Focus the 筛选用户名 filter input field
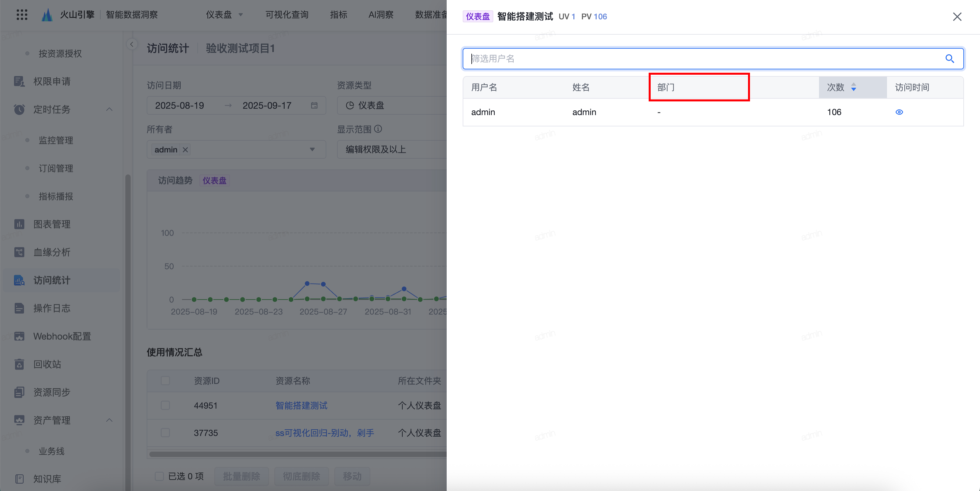Screen dimensions: 980x491 coord(704,59)
